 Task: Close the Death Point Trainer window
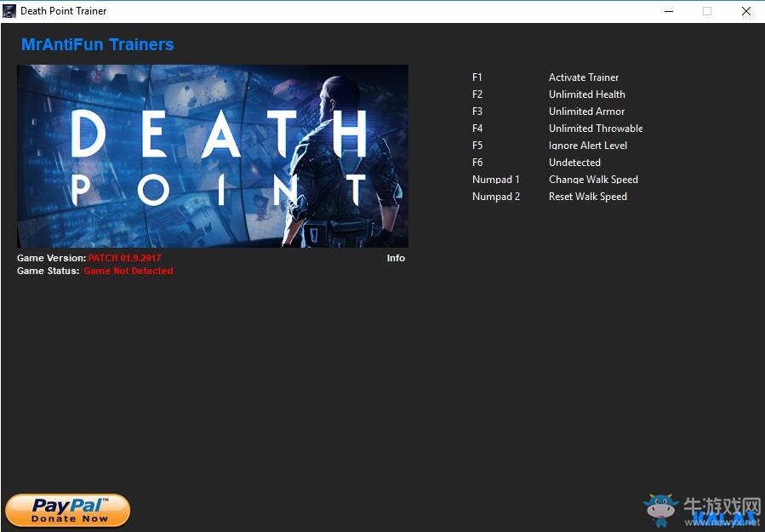pos(746,11)
